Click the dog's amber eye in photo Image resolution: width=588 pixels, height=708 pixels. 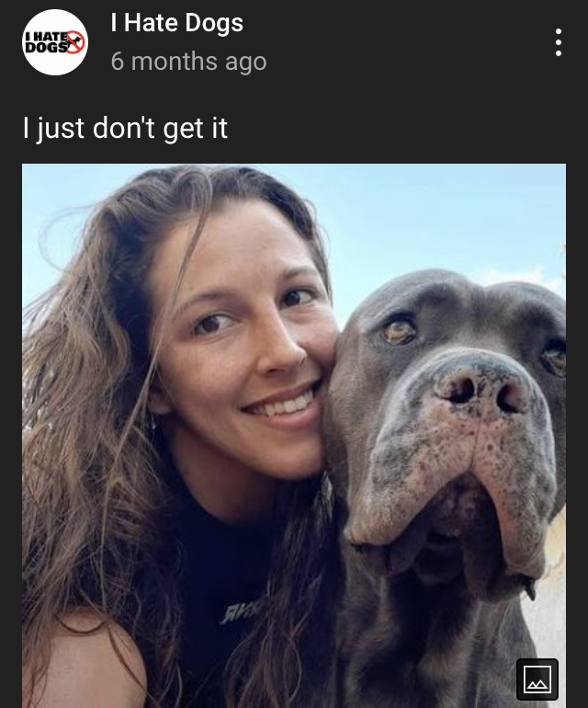[x=399, y=331]
